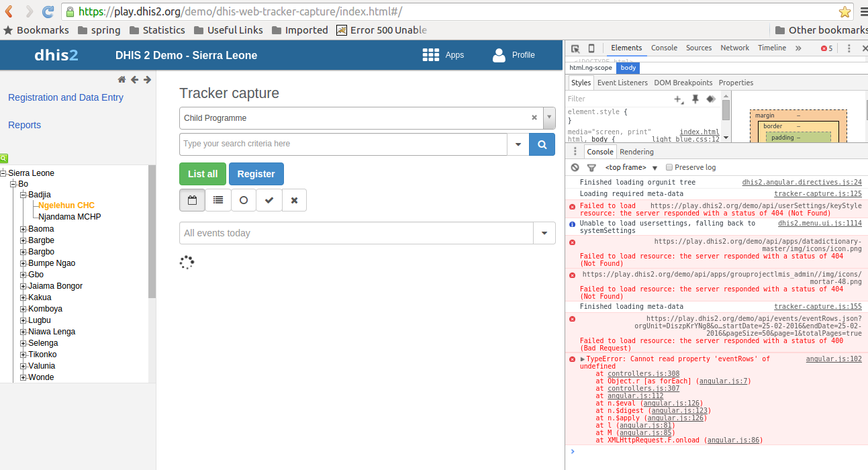
Task: Open the Apps grid menu
Action: point(443,55)
